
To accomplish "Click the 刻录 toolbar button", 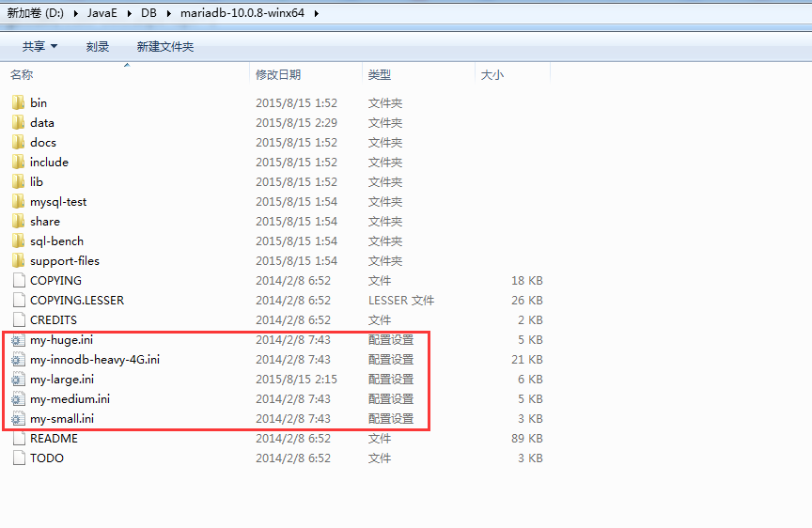I will [x=98, y=47].
